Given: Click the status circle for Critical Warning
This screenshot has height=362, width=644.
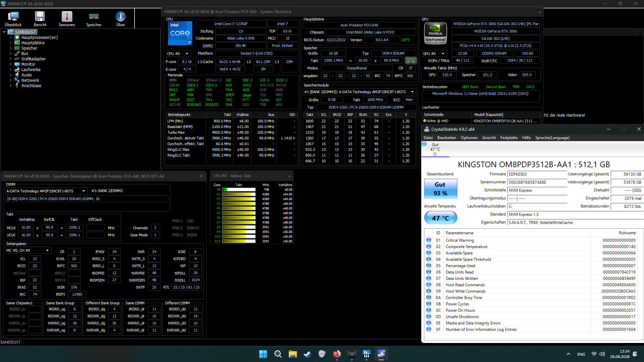Looking at the screenshot, I should pyautogui.click(x=429, y=240).
